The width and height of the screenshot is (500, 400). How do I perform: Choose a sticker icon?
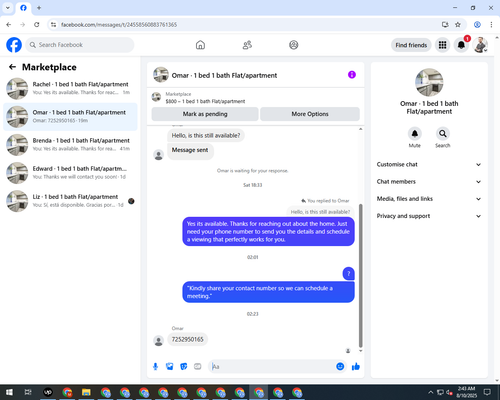click(x=184, y=367)
